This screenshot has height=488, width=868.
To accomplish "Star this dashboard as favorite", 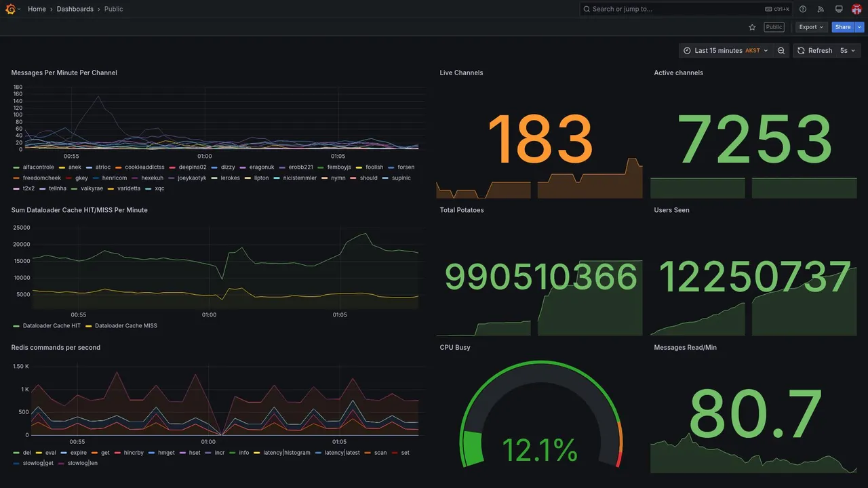I will pyautogui.click(x=752, y=27).
